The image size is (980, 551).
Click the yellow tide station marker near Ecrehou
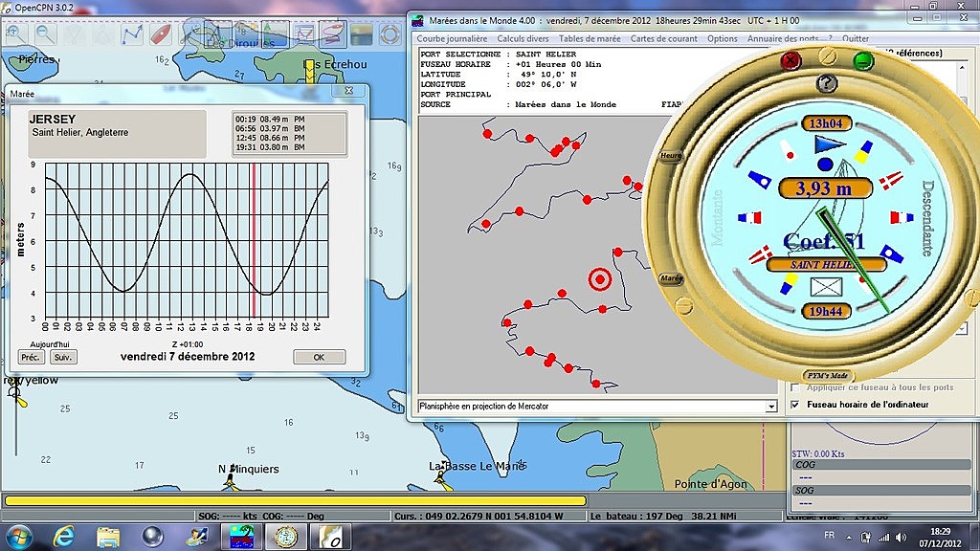click(x=309, y=71)
